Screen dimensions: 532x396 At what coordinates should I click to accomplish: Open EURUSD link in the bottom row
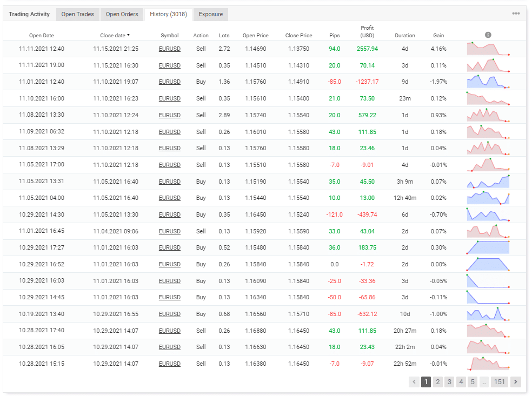click(x=169, y=364)
